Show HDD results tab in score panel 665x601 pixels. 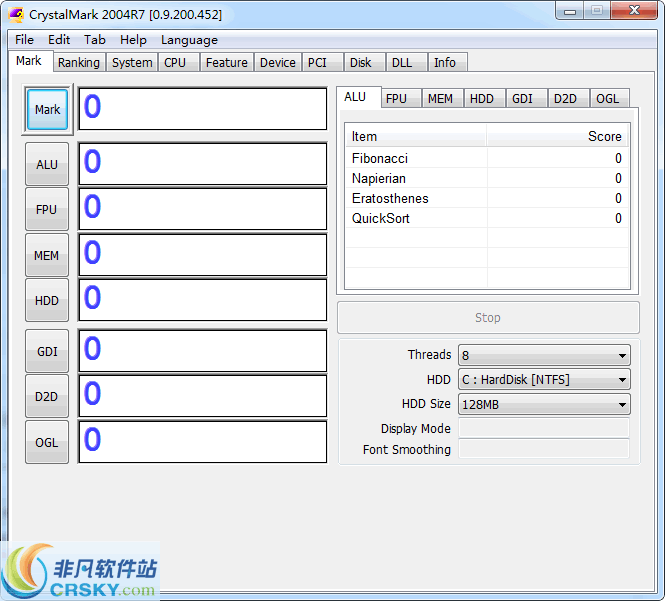pos(484,98)
